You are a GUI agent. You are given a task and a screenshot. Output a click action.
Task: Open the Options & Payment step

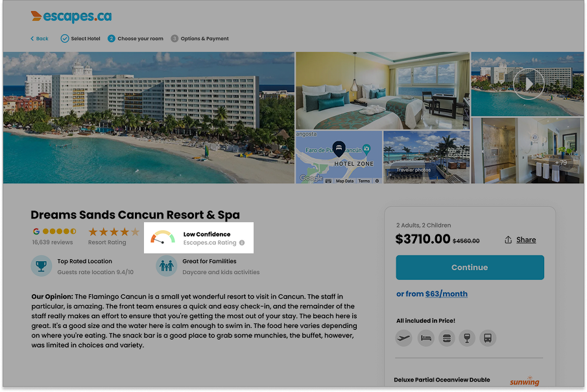coord(200,38)
